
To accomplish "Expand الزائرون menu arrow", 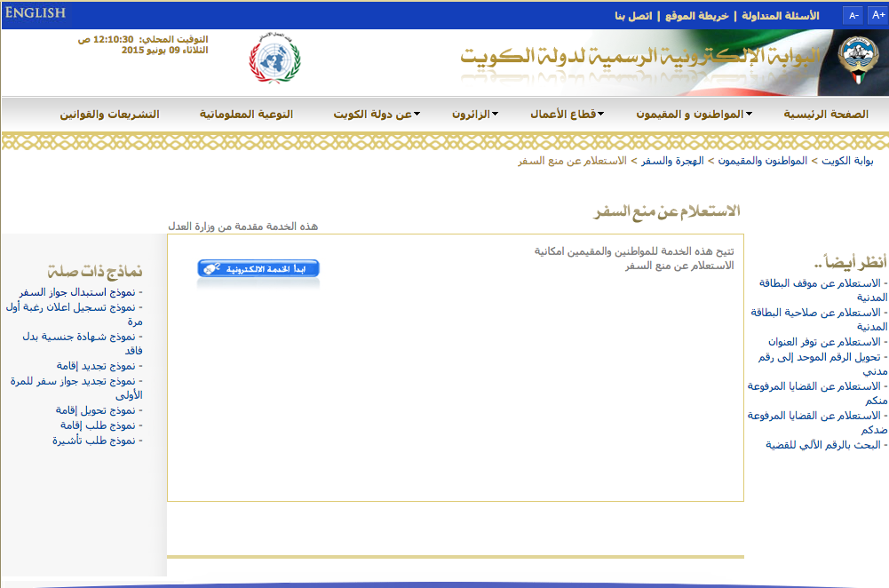I will tap(495, 114).
